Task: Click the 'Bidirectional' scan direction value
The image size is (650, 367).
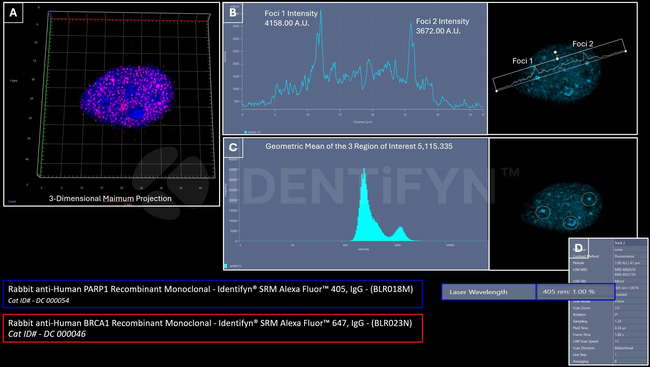Action: tap(624, 348)
